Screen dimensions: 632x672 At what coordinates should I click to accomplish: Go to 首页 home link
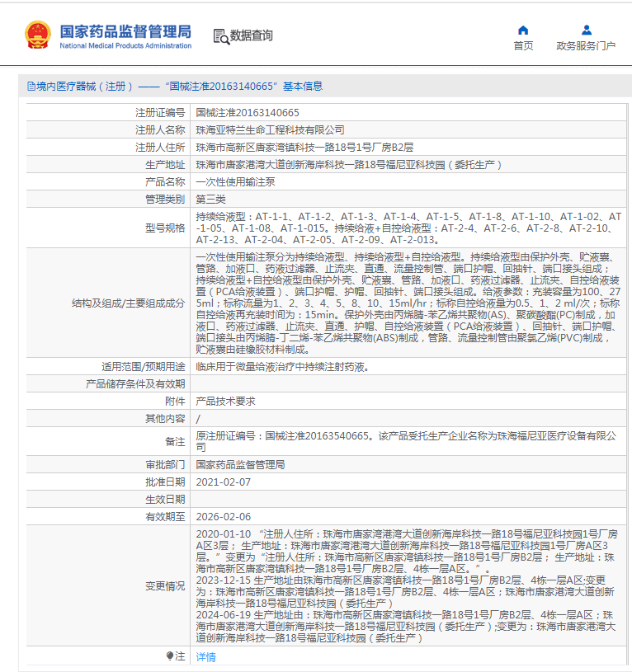[x=523, y=46]
